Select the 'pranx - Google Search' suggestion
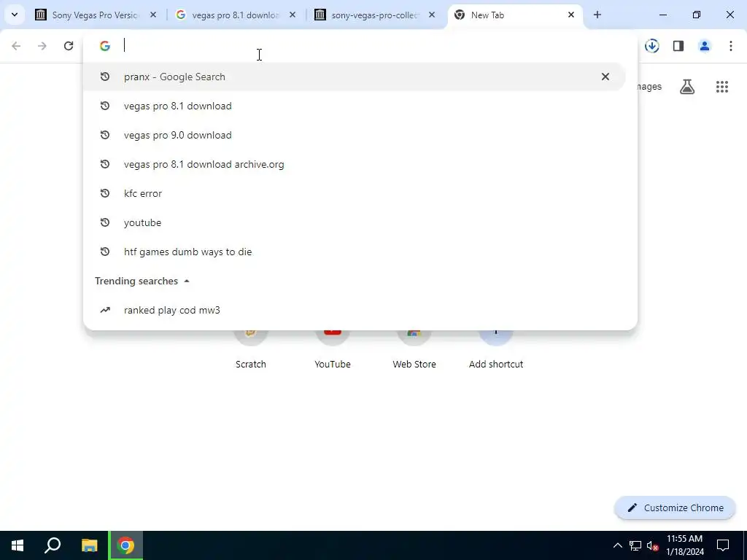 click(354, 77)
